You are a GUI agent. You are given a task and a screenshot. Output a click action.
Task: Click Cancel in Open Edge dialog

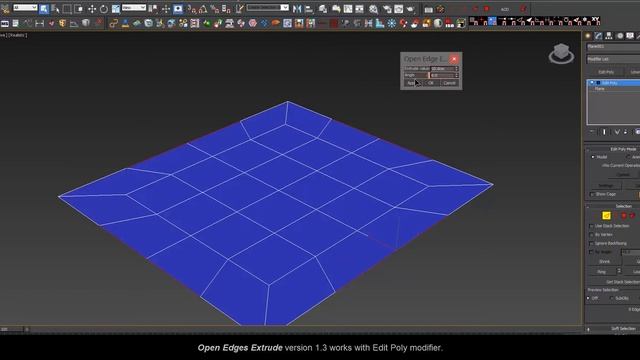(449, 83)
